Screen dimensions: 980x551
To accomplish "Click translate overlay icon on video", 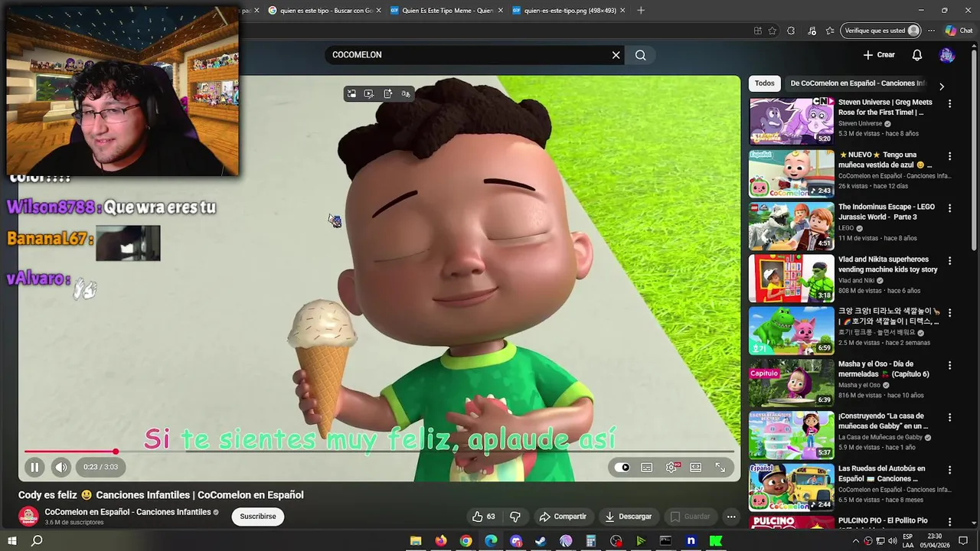I will pyautogui.click(x=406, y=94).
